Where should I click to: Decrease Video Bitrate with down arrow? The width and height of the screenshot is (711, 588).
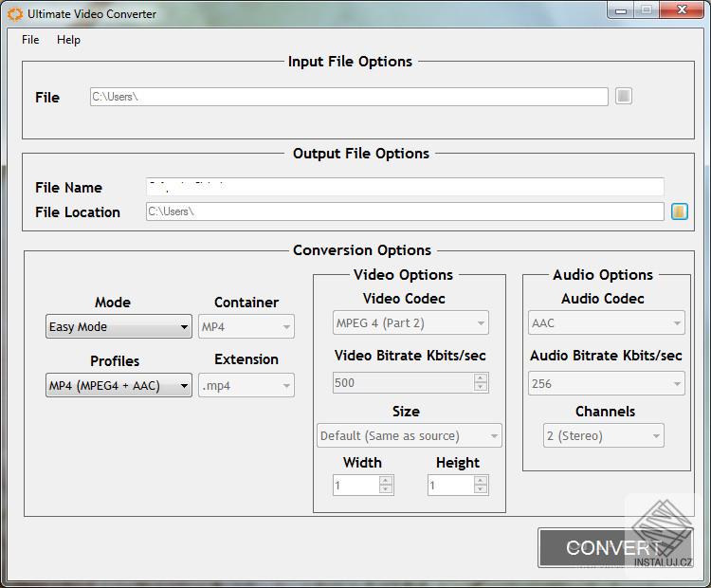(x=481, y=387)
